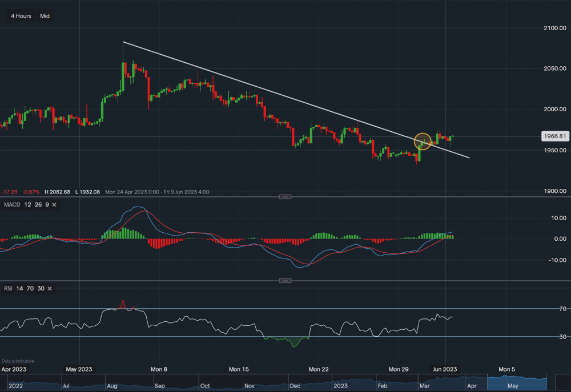Select the yellow circle breakout marker
The width and height of the screenshot is (571, 392).
tap(423, 141)
